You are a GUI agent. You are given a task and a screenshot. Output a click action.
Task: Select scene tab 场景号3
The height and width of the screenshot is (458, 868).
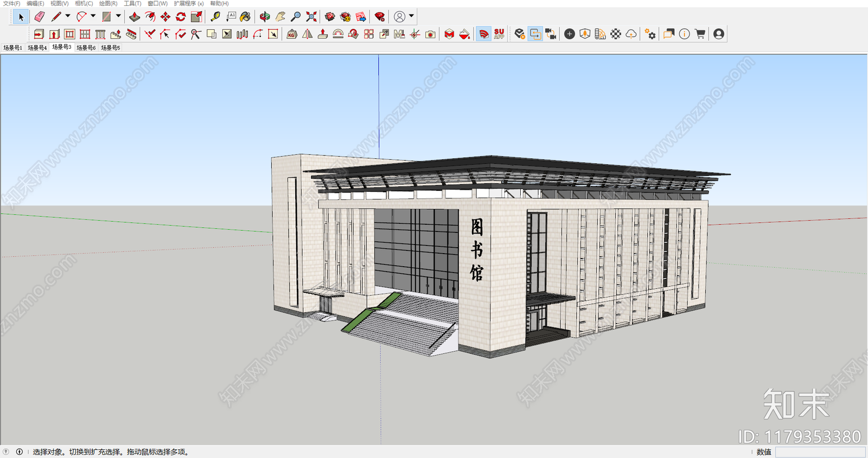coord(62,47)
